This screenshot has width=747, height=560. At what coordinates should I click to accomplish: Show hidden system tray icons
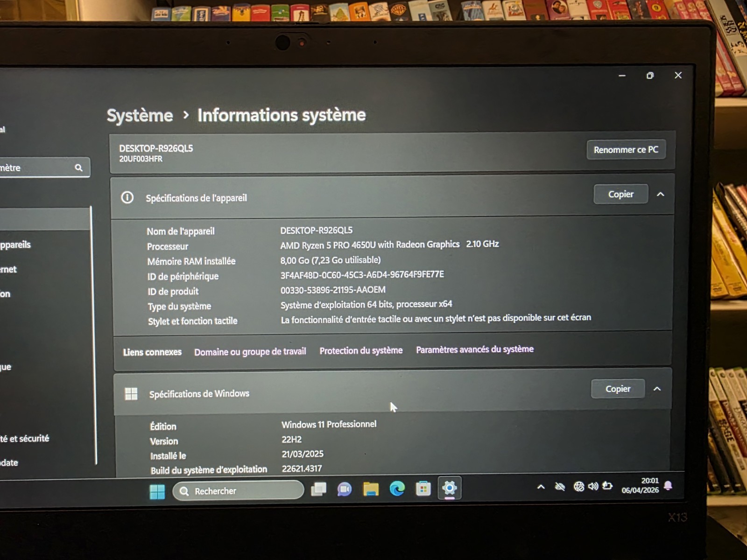[x=541, y=487]
